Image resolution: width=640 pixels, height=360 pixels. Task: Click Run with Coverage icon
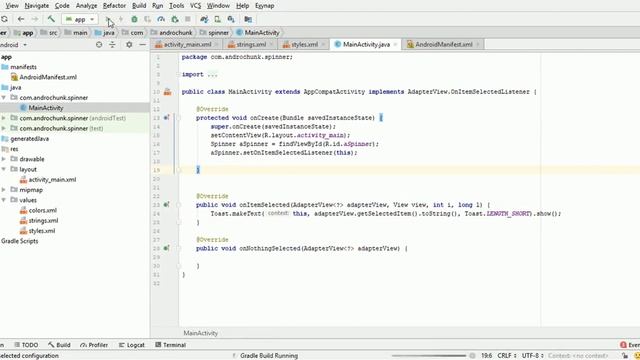click(x=147, y=19)
